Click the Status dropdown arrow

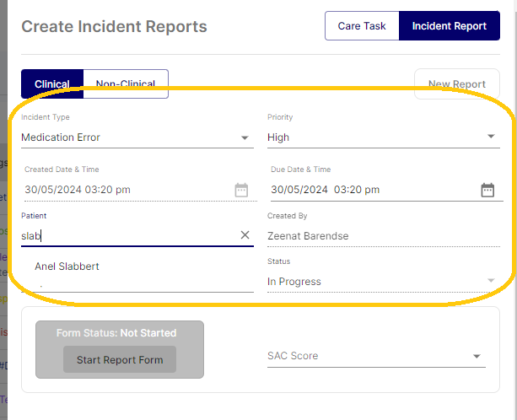491,281
